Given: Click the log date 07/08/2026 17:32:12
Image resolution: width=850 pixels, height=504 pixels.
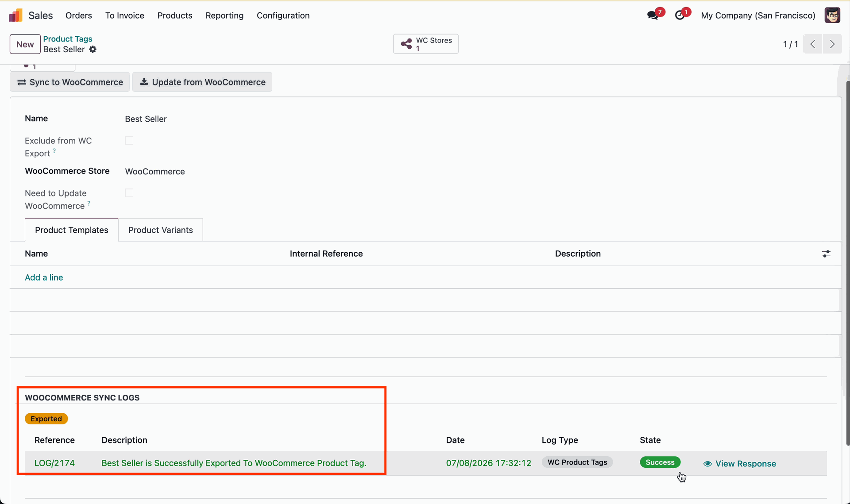Looking at the screenshot, I should click(x=488, y=463).
